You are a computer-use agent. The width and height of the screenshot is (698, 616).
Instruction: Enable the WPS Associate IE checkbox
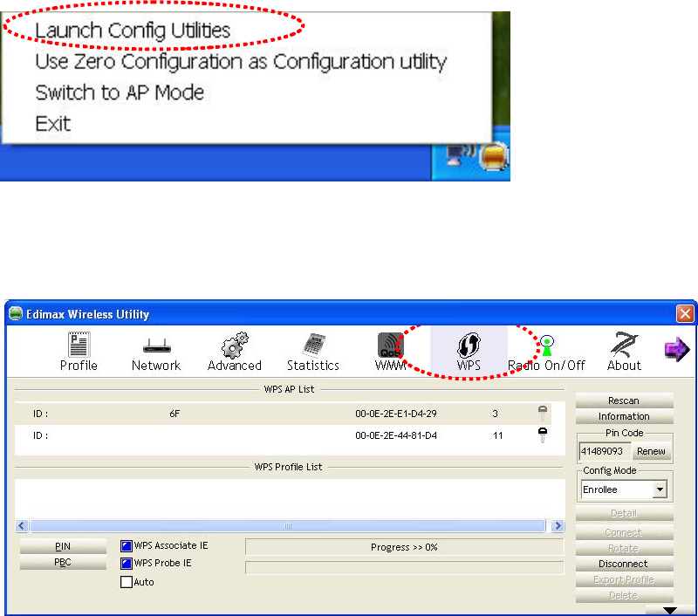(127, 545)
